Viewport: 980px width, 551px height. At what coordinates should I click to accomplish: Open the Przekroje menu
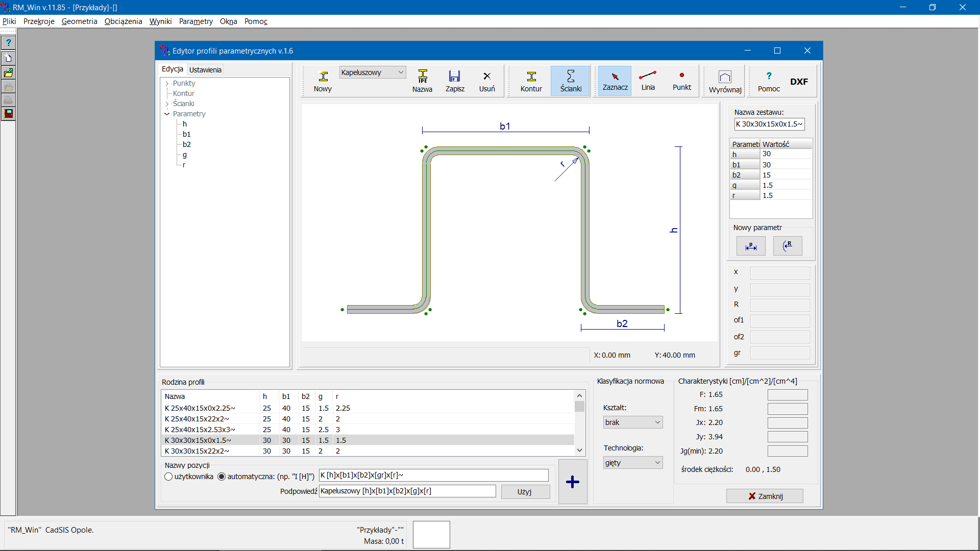coord(39,21)
